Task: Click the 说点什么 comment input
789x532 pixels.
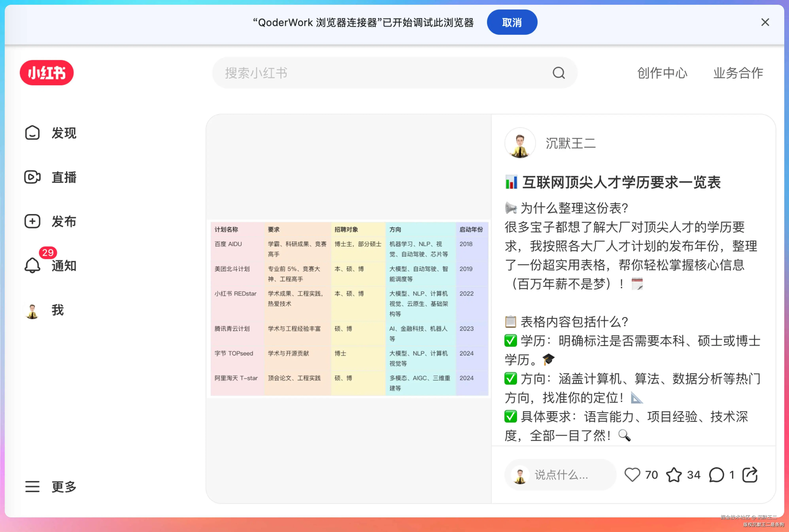Action: click(x=560, y=475)
